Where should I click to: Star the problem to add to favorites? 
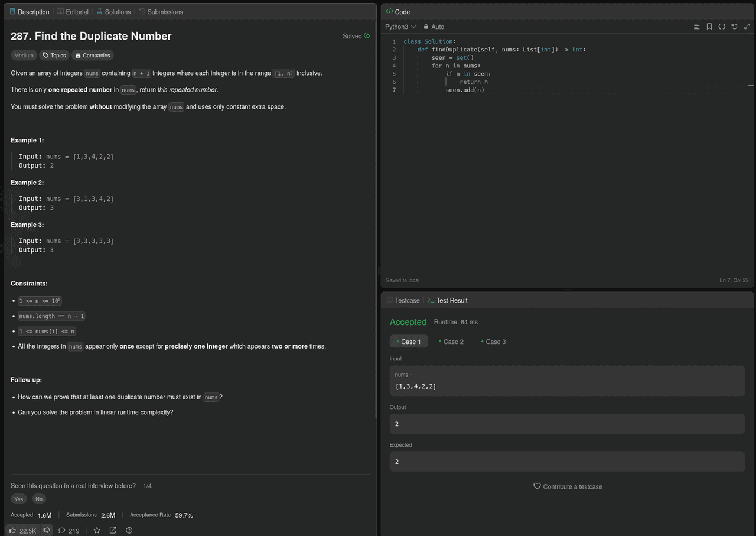point(97,531)
